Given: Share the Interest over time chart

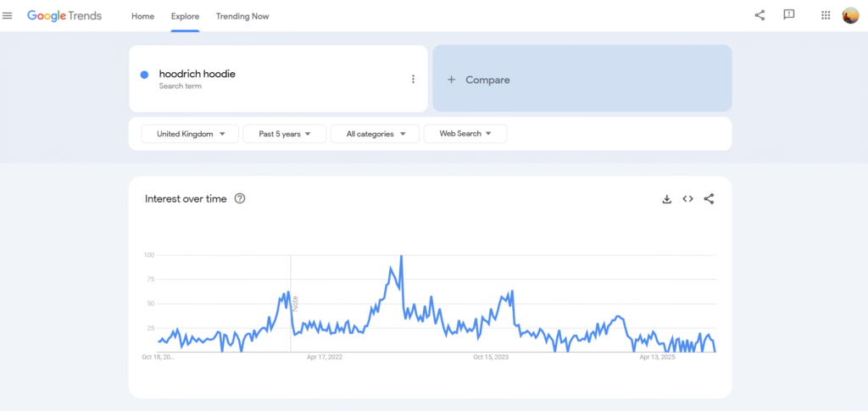Looking at the screenshot, I should coord(709,199).
